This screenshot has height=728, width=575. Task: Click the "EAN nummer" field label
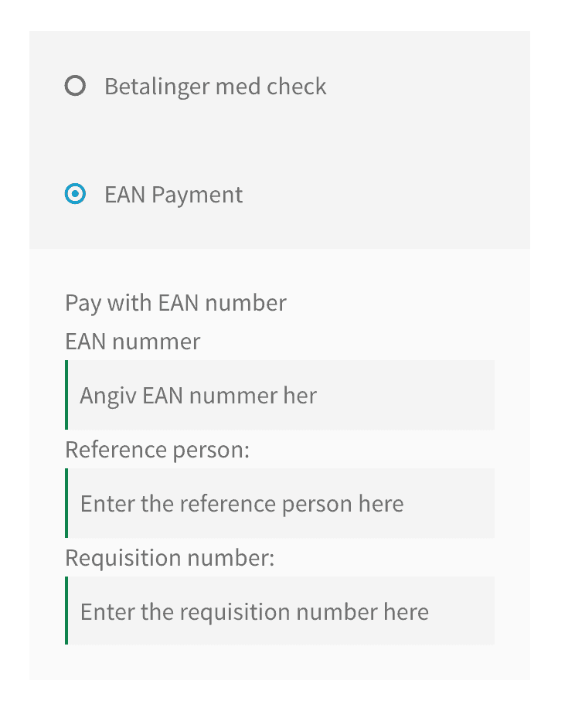133,342
